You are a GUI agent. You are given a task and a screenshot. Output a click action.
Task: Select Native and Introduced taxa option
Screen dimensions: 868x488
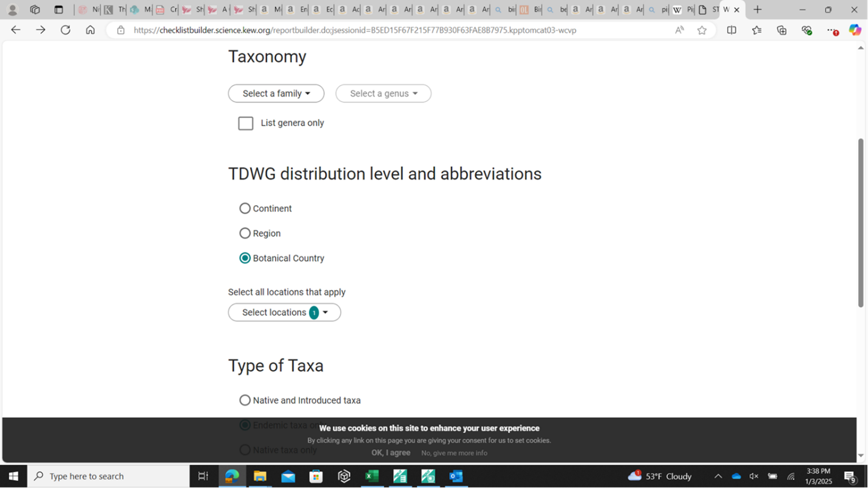point(245,400)
